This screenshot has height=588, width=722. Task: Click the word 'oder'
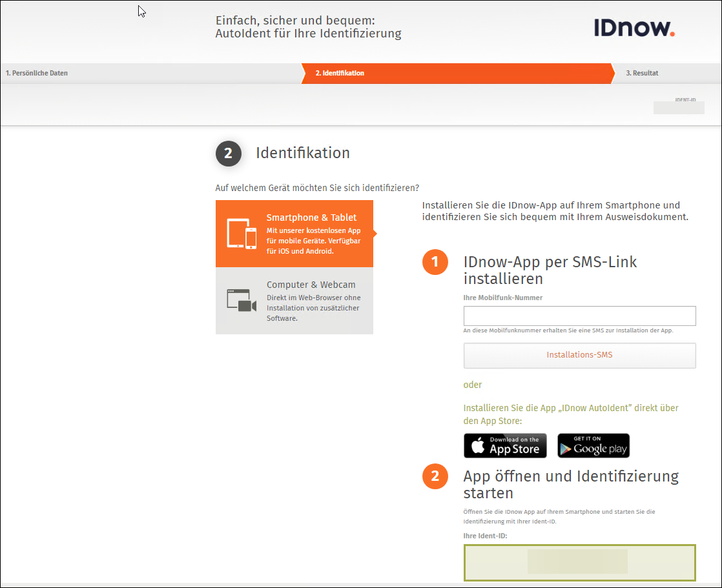pyautogui.click(x=473, y=385)
